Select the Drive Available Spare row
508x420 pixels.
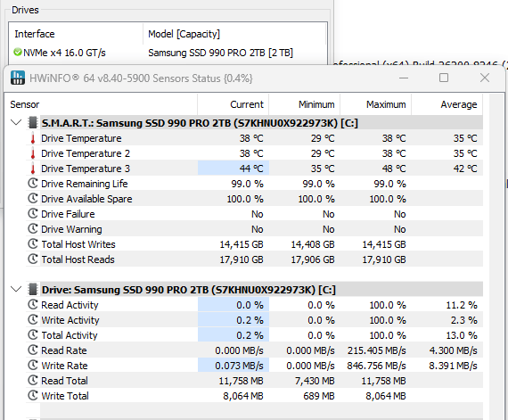254,199
